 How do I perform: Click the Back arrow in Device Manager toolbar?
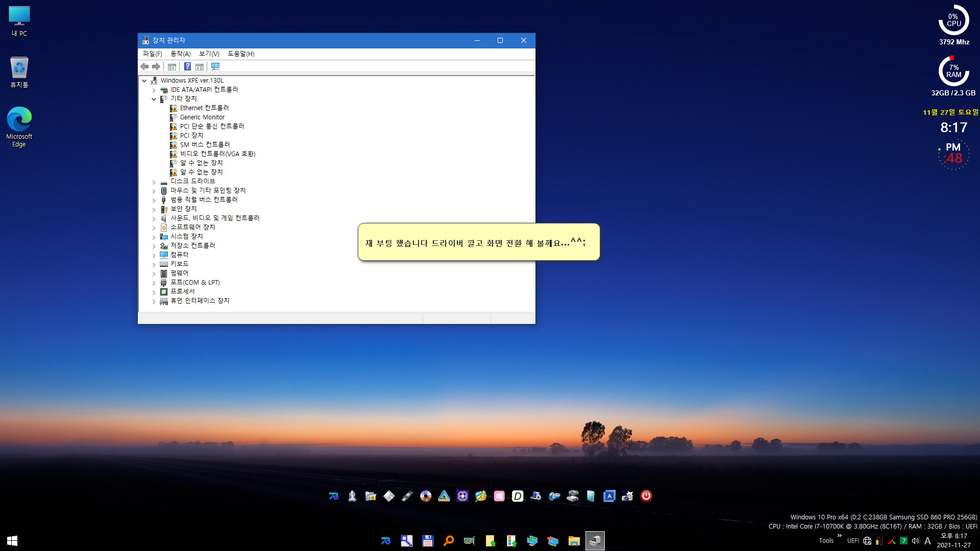point(144,67)
